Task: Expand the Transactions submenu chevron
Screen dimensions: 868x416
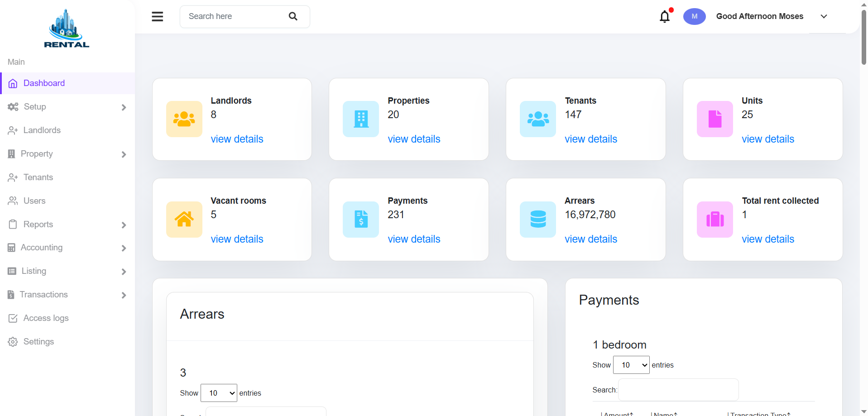Action: [x=124, y=295]
